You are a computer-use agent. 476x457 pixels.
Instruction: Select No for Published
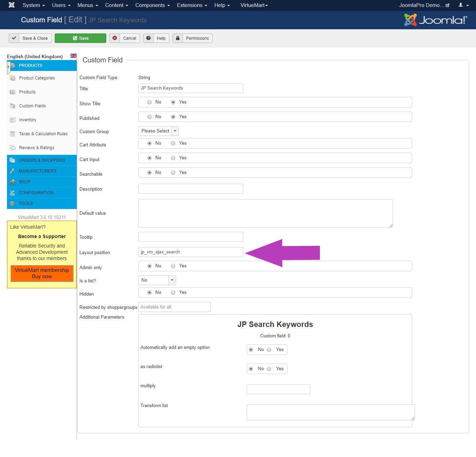pyautogui.click(x=149, y=117)
